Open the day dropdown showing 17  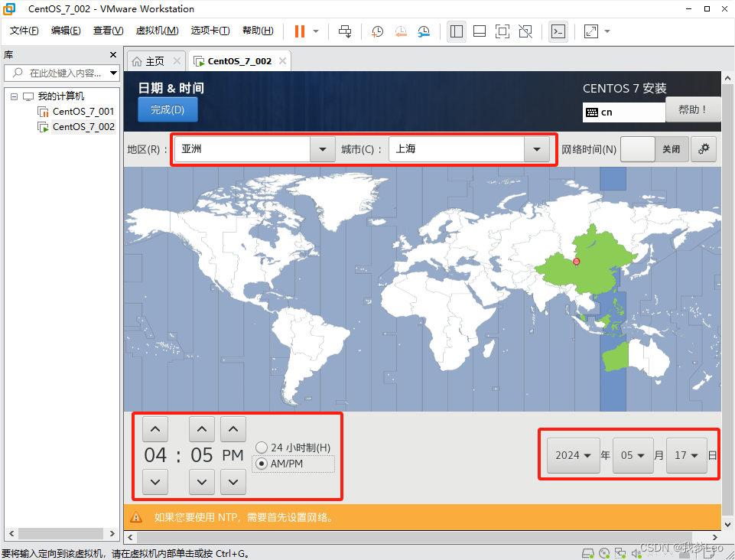click(686, 455)
